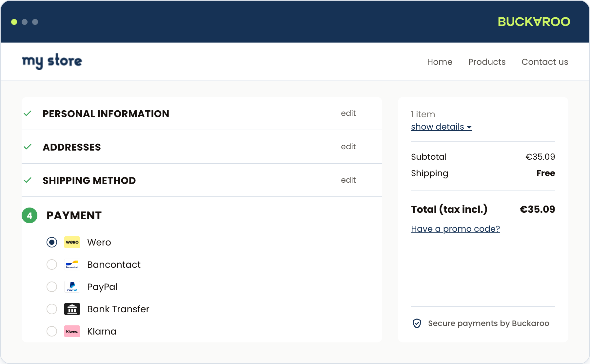This screenshot has height=364, width=590.
Task: Click the Wero payment logo icon
Action: point(72,242)
